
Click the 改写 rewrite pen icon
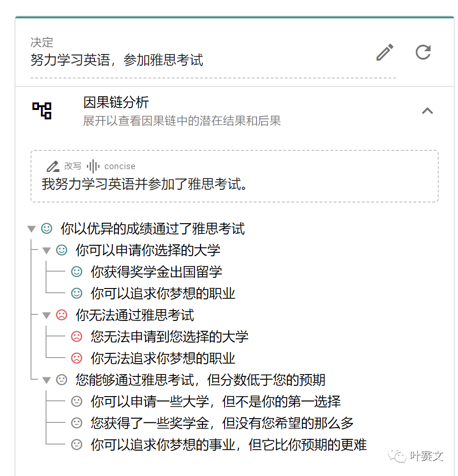point(53,166)
